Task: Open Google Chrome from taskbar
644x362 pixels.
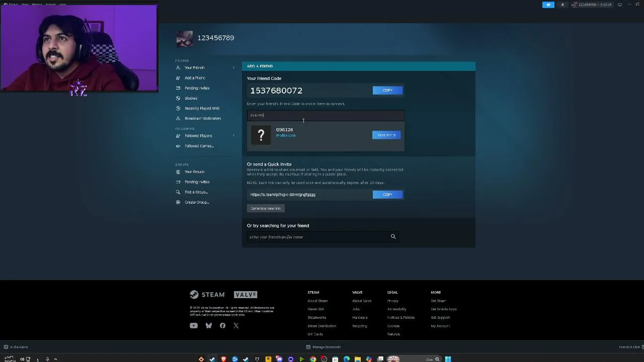Action: (x=313, y=359)
